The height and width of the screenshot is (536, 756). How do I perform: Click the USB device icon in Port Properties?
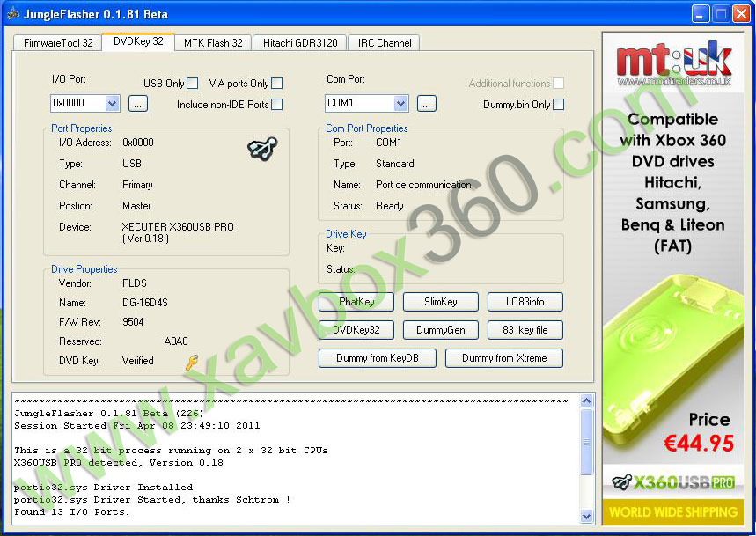click(x=262, y=148)
